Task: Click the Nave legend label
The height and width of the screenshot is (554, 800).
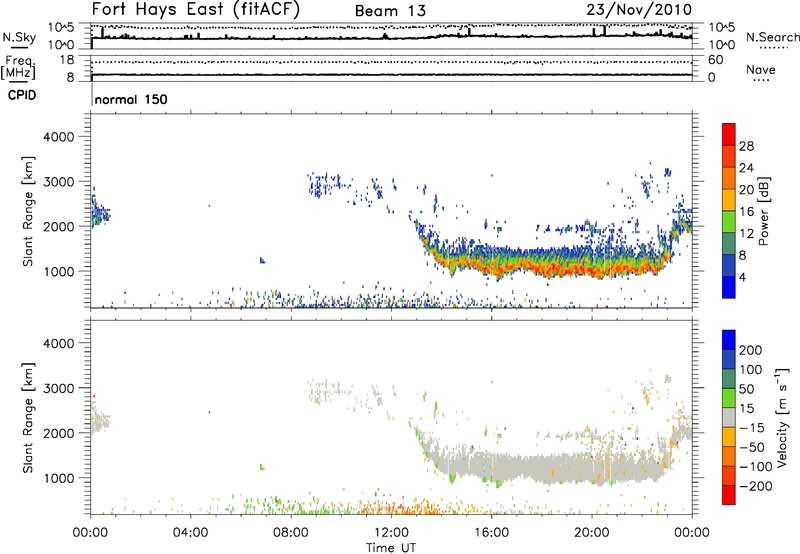Action: (760, 69)
